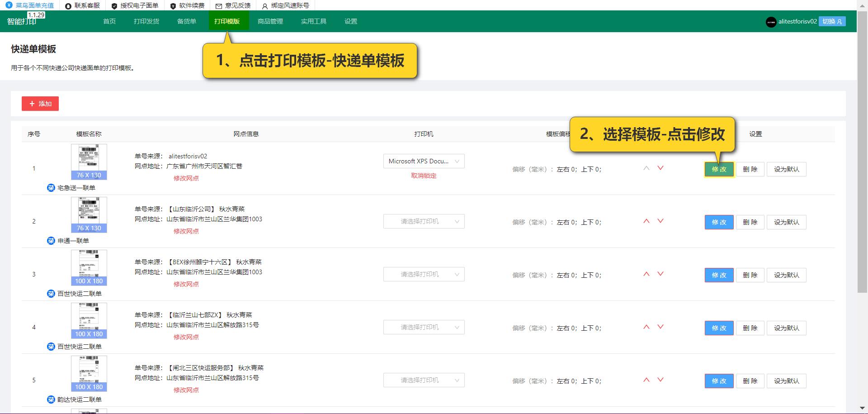Open 意见反馈 via the envelope icon
Screen dimensions: 868x414
pos(219,6)
